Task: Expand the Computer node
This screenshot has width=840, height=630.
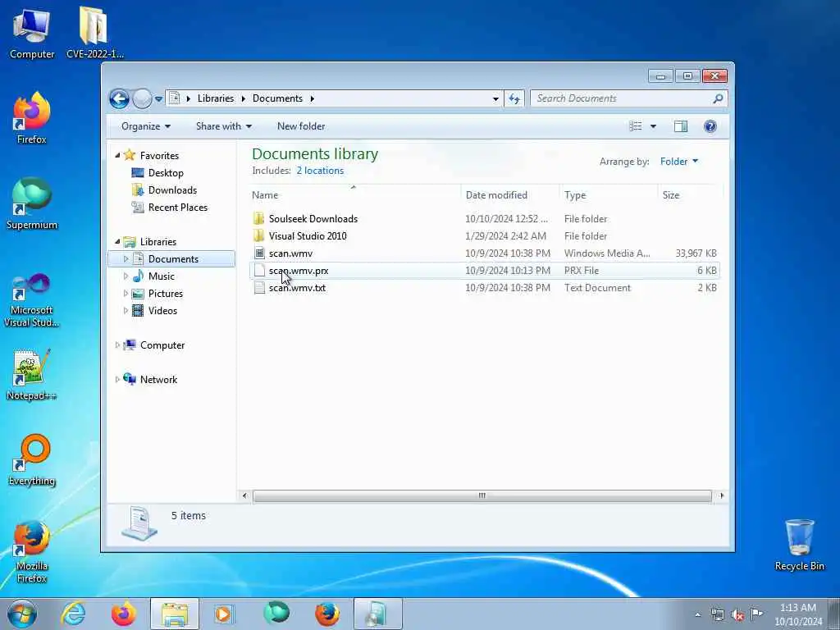Action: click(117, 345)
